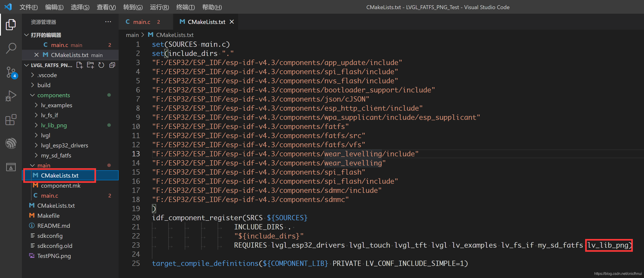Viewport: 644px width, 278px height.
Task: Open the Extensions view
Action: click(x=11, y=119)
